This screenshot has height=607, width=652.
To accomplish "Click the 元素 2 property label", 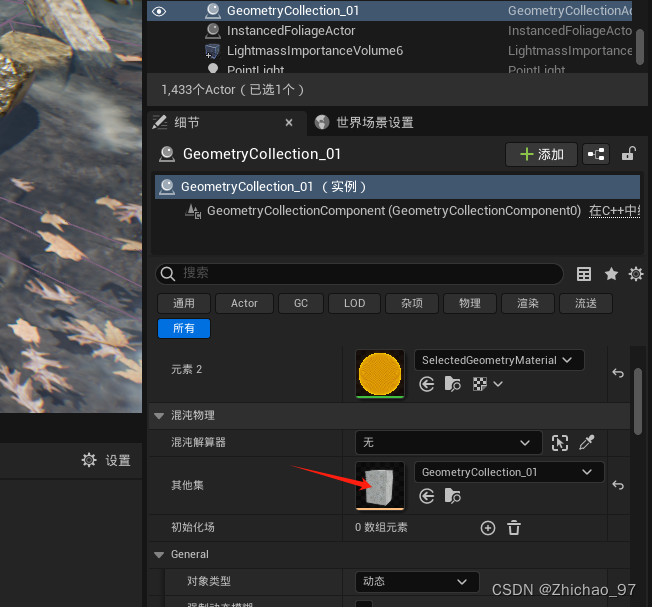I will click(186, 369).
